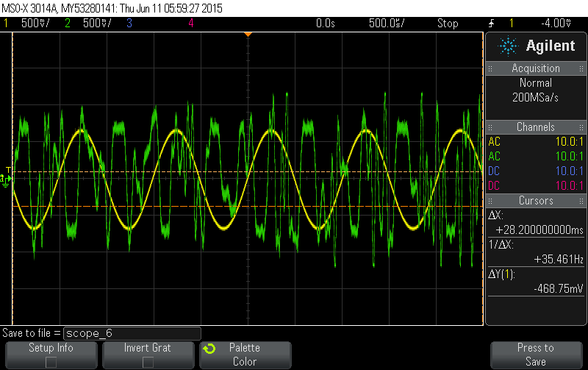The width and height of the screenshot is (588, 370).
Task: Click channel 2 AC coupling entry
Action: pyautogui.click(x=494, y=157)
